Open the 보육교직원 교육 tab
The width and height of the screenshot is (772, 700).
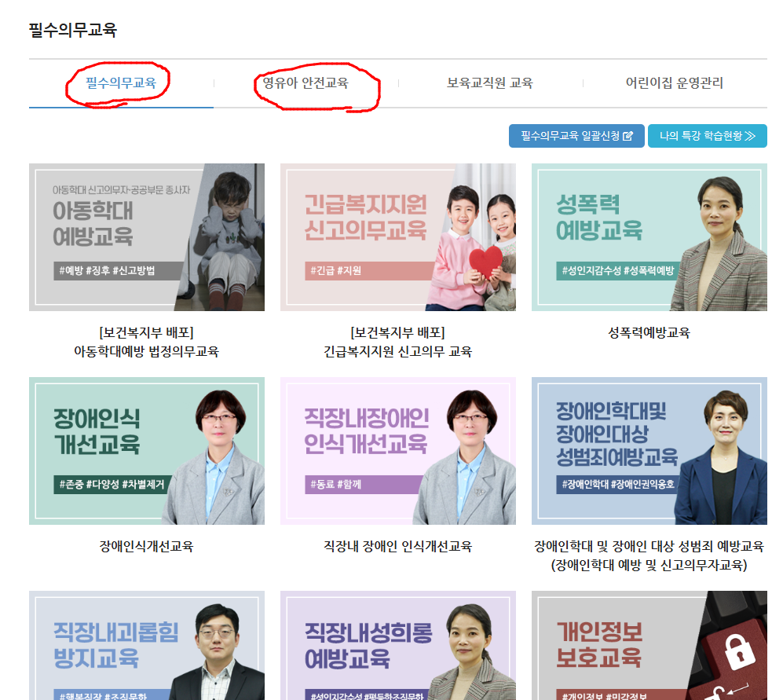[x=490, y=82]
